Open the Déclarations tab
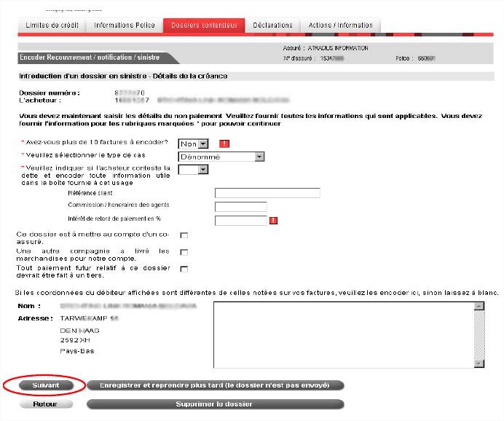The width and height of the screenshot is (504, 421). click(272, 25)
